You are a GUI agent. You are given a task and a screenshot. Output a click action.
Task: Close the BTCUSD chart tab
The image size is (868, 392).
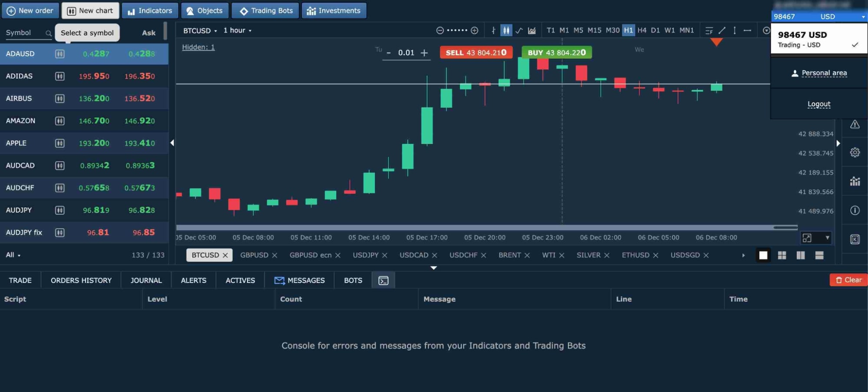(x=225, y=256)
